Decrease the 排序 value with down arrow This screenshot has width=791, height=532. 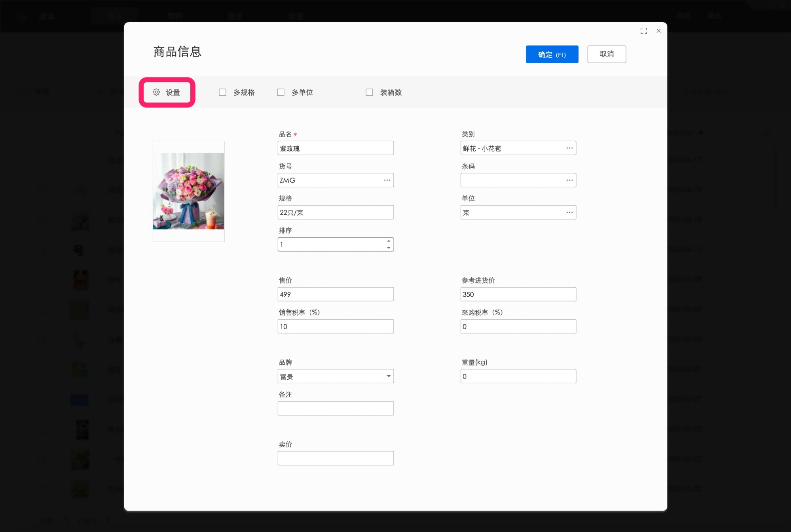pos(389,248)
